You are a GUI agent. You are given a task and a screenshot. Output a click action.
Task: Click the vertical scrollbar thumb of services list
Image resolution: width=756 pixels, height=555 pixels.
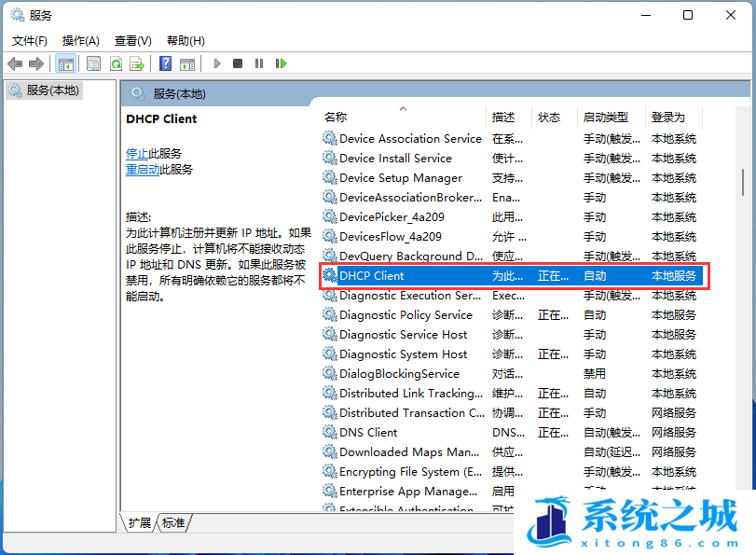click(x=743, y=182)
